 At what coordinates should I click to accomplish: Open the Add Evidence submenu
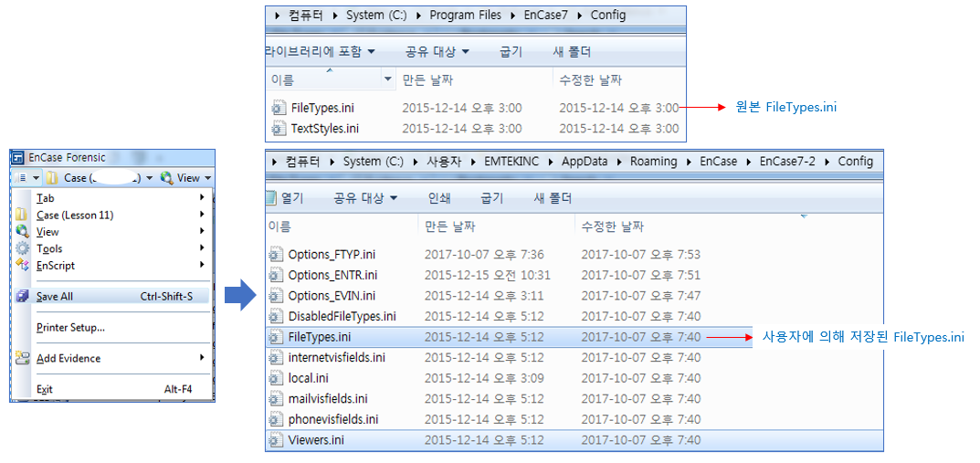click(x=112, y=358)
